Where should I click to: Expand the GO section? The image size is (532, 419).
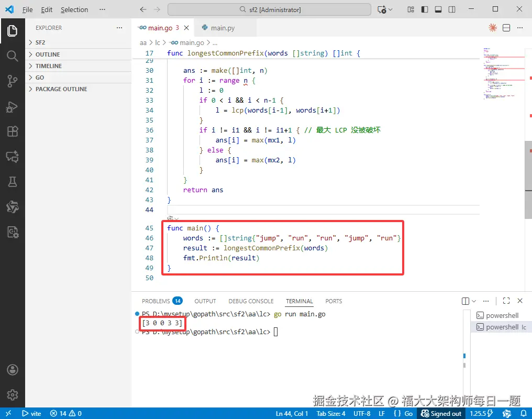[78, 78]
